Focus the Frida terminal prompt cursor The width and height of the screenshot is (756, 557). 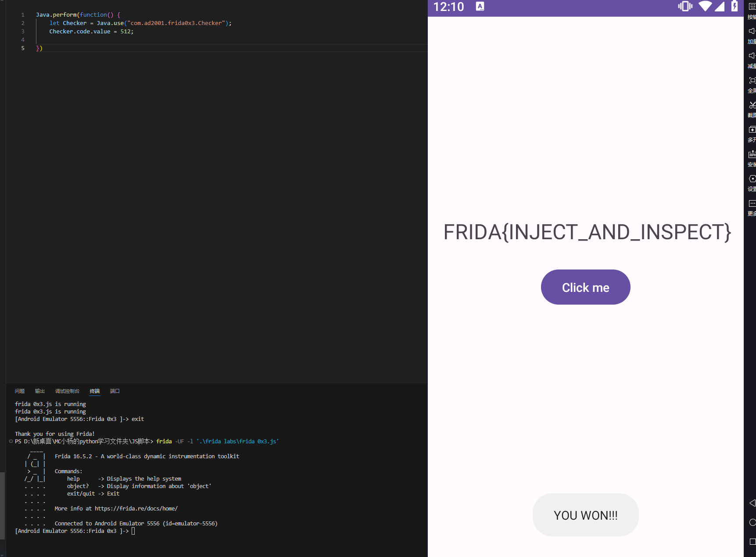coord(133,531)
